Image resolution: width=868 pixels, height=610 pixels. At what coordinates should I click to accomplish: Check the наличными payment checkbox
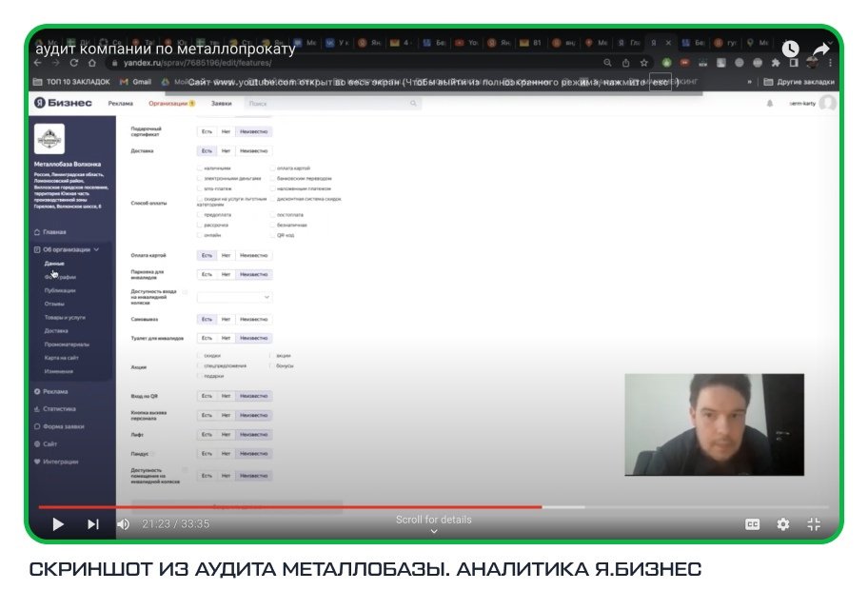click(x=200, y=167)
